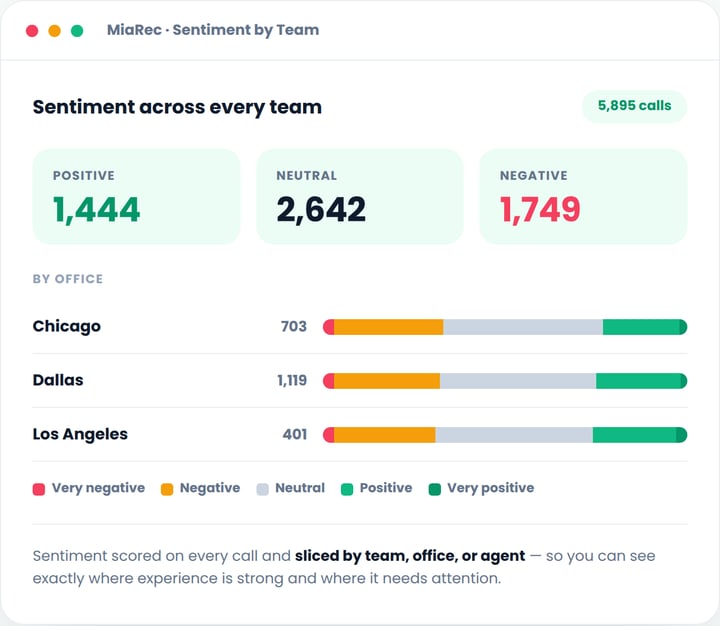The width and height of the screenshot is (720, 626).
Task: Click Dallas's gray neutral bar segment
Action: click(x=518, y=381)
